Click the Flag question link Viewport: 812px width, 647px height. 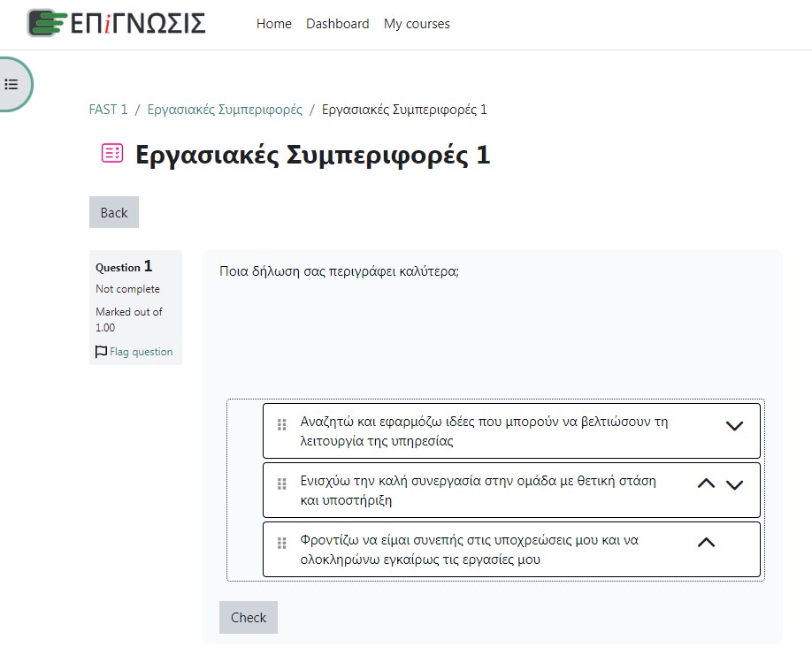(141, 352)
